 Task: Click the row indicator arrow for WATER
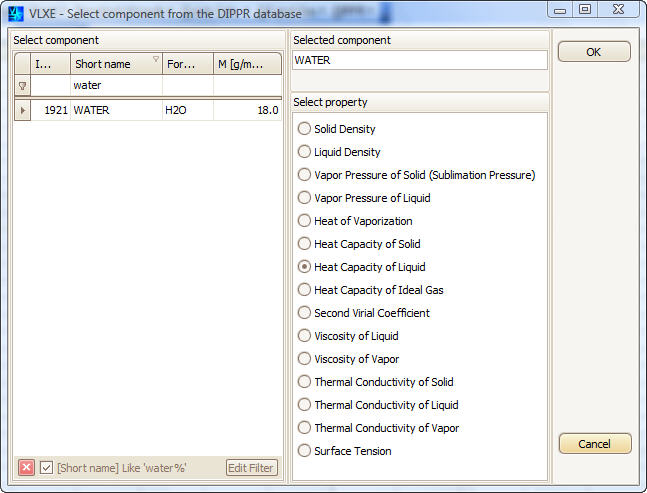pos(23,111)
